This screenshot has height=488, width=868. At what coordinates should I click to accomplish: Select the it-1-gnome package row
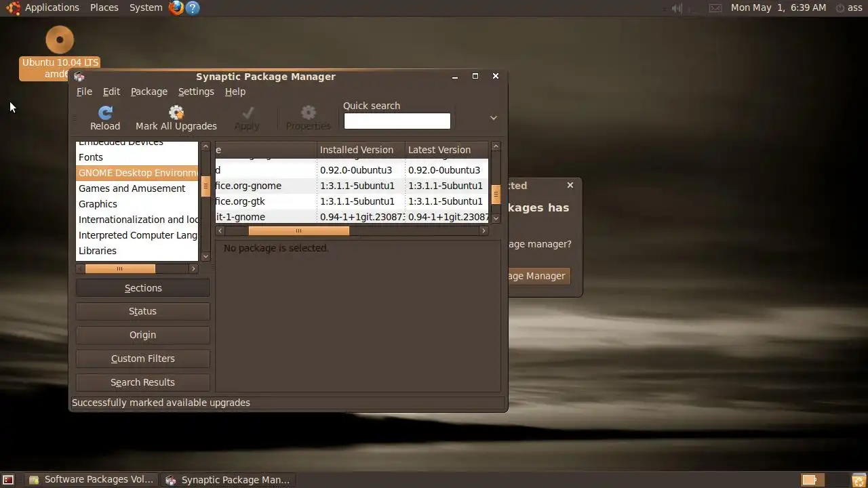click(x=352, y=217)
